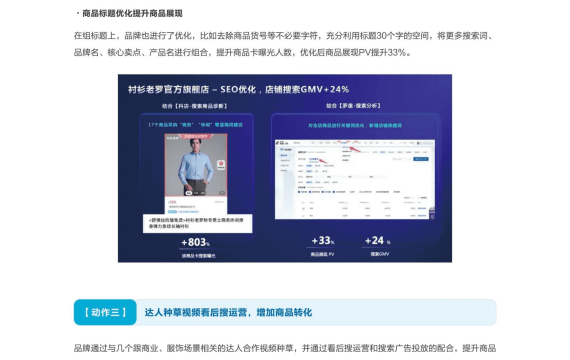Click the 【动作三】 badge
The image size is (570, 360).
(105, 312)
